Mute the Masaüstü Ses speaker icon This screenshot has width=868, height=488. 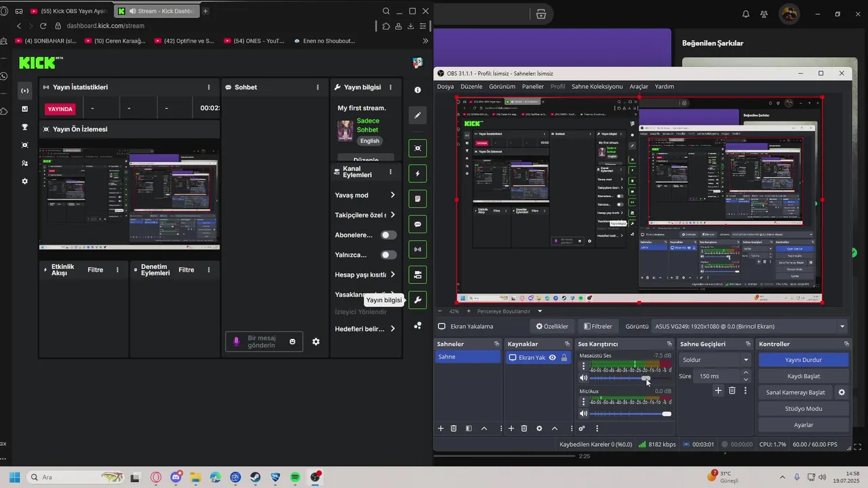tap(583, 378)
